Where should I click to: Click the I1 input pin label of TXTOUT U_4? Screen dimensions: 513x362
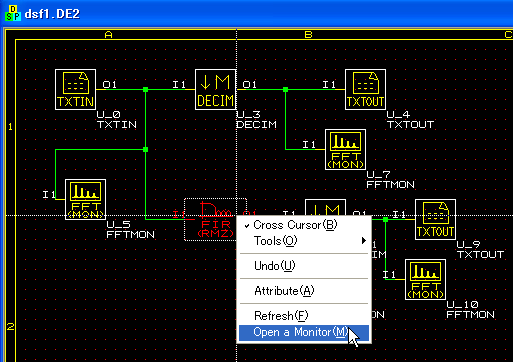329,84
